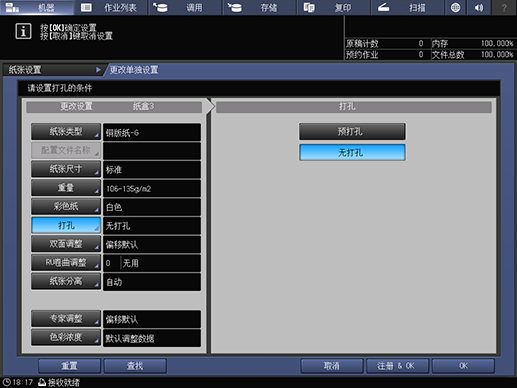Open the 纸张类型 paper type setting
Viewport: 517px width, 388px height.
coord(66,132)
